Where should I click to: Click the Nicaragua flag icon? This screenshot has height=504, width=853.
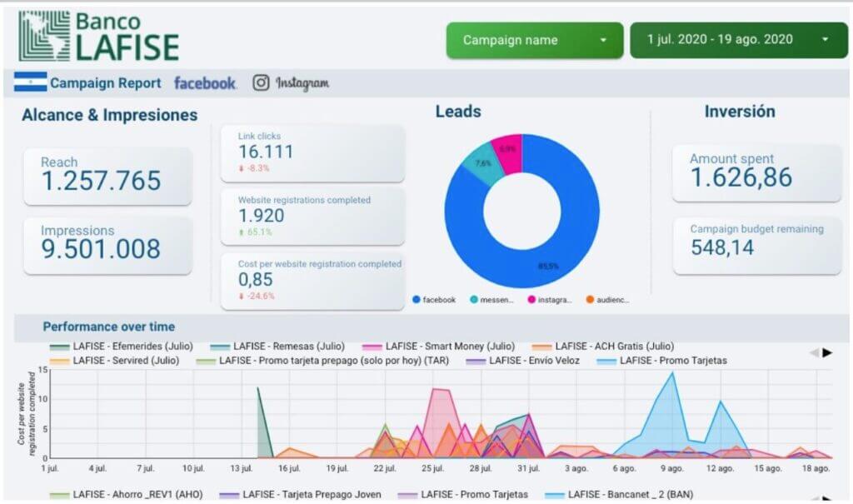(x=30, y=82)
